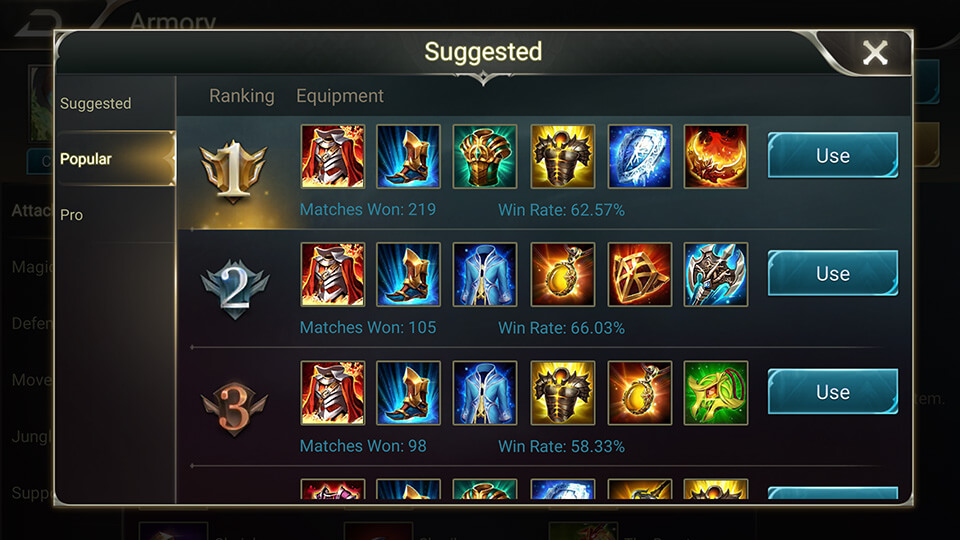
Task: Select the battle axe item in rank 2
Action: 716,274
